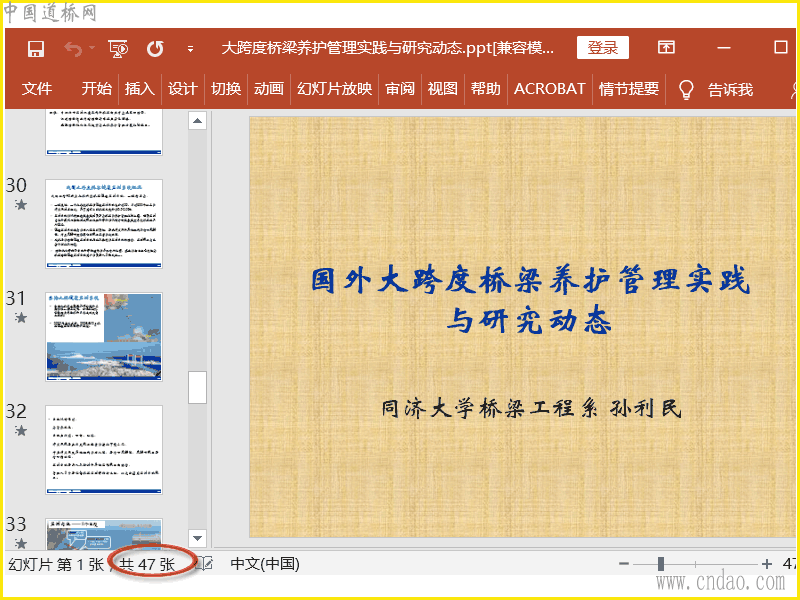Select slide 31 thumbnail

pos(104,335)
